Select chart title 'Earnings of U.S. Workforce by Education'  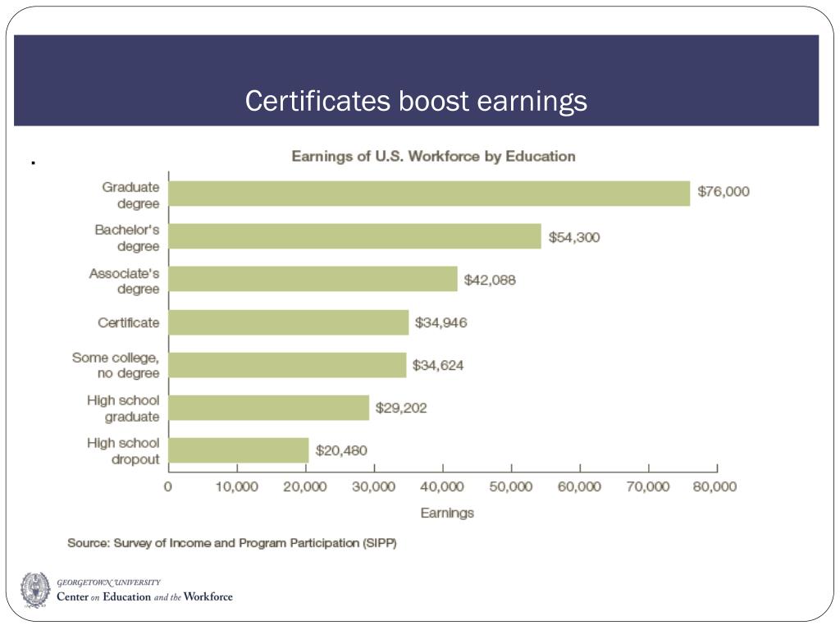click(x=433, y=157)
